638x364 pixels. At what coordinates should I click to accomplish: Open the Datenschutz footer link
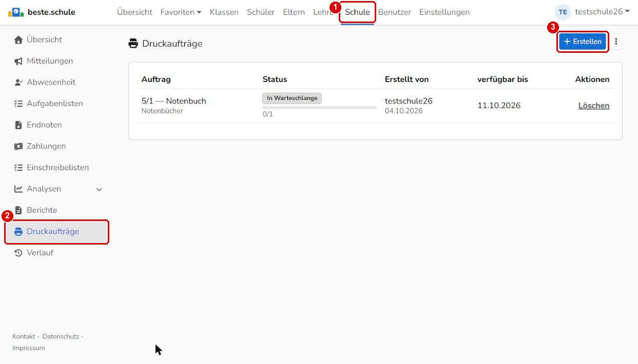pos(61,336)
